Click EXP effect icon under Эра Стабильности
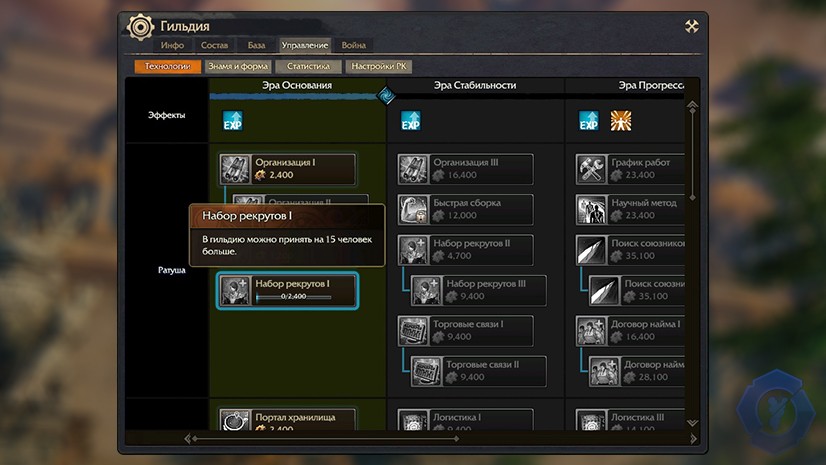The image size is (826, 465). [x=411, y=121]
